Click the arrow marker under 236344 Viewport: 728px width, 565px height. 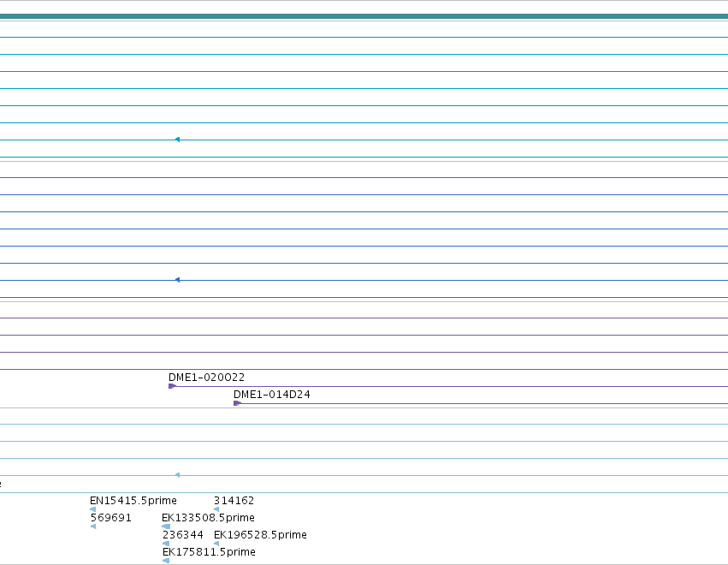[x=166, y=544]
